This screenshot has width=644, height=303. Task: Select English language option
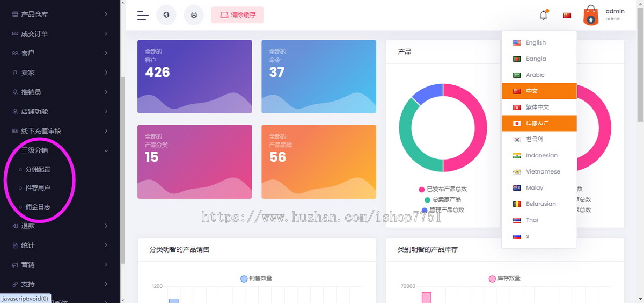(x=539, y=43)
